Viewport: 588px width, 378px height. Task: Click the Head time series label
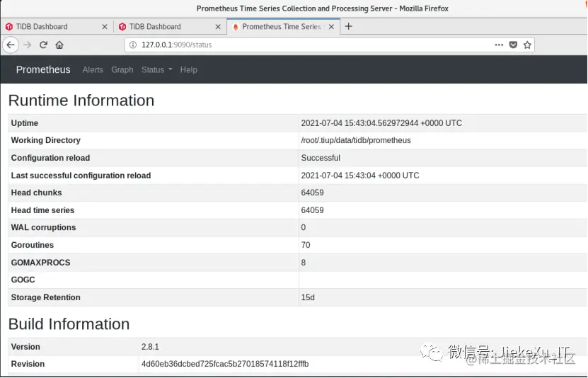pyautogui.click(x=42, y=210)
